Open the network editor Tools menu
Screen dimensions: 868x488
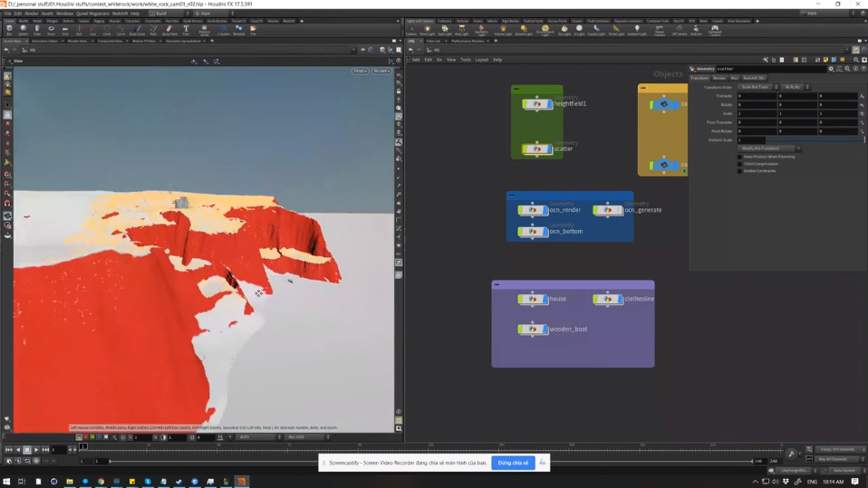pyautogui.click(x=466, y=60)
